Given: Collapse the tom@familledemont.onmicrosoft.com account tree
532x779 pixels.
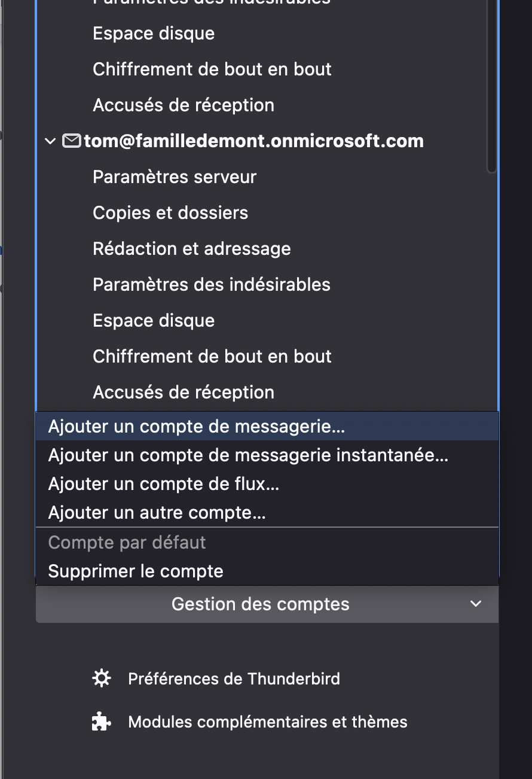Looking at the screenshot, I should 50,141.
